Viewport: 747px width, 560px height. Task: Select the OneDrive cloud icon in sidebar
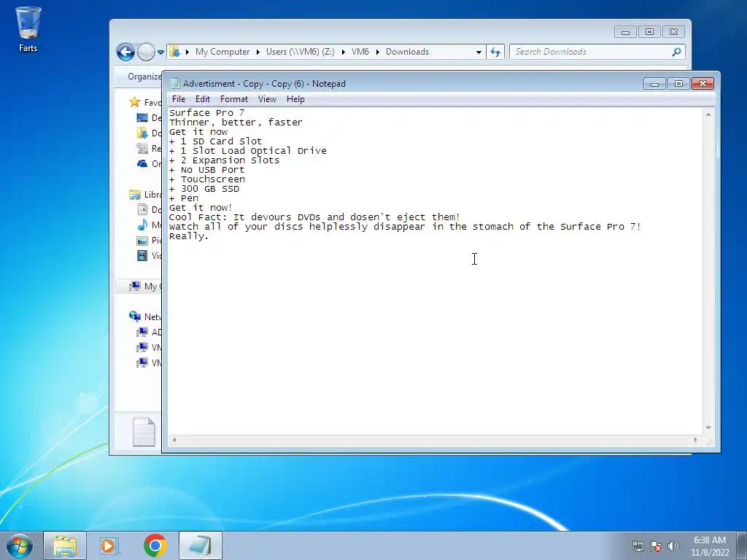click(142, 164)
